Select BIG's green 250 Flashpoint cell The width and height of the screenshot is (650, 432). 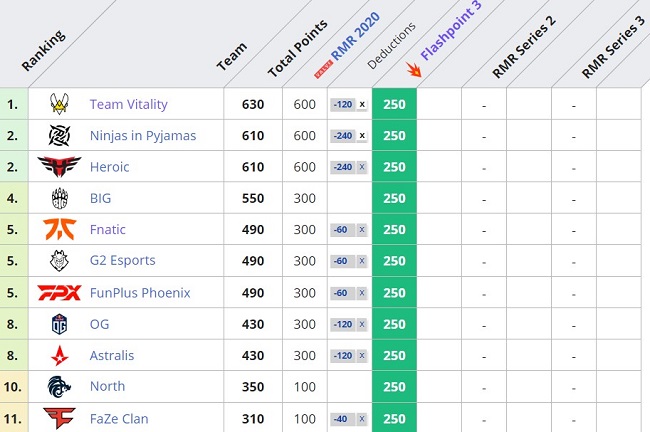click(x=394, y=198)
